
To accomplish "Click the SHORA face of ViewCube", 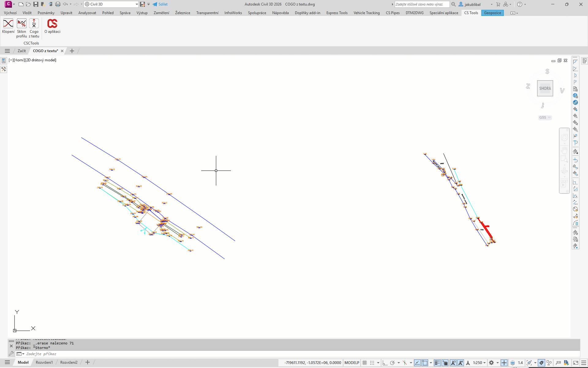I will [x=545, y=88].
